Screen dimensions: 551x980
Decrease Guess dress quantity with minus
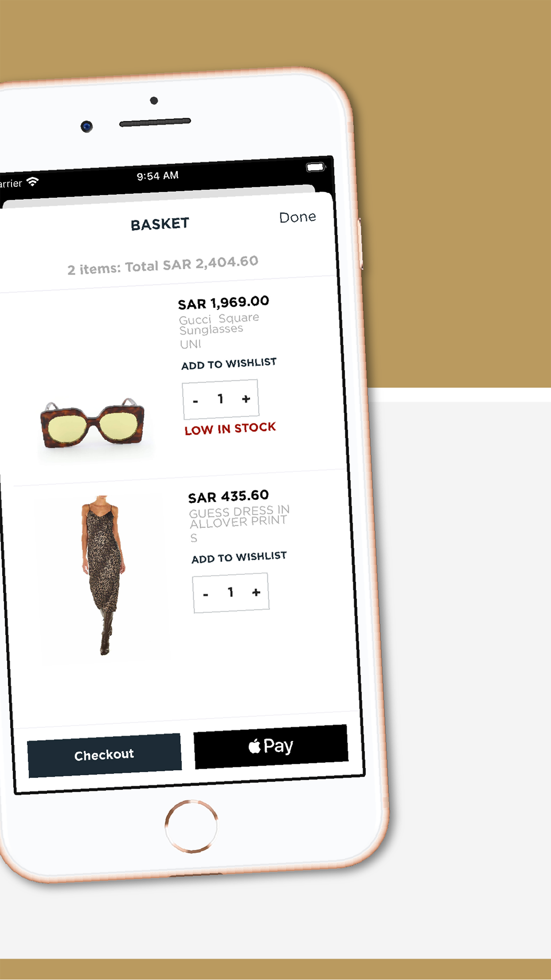[x=205, y=594]
